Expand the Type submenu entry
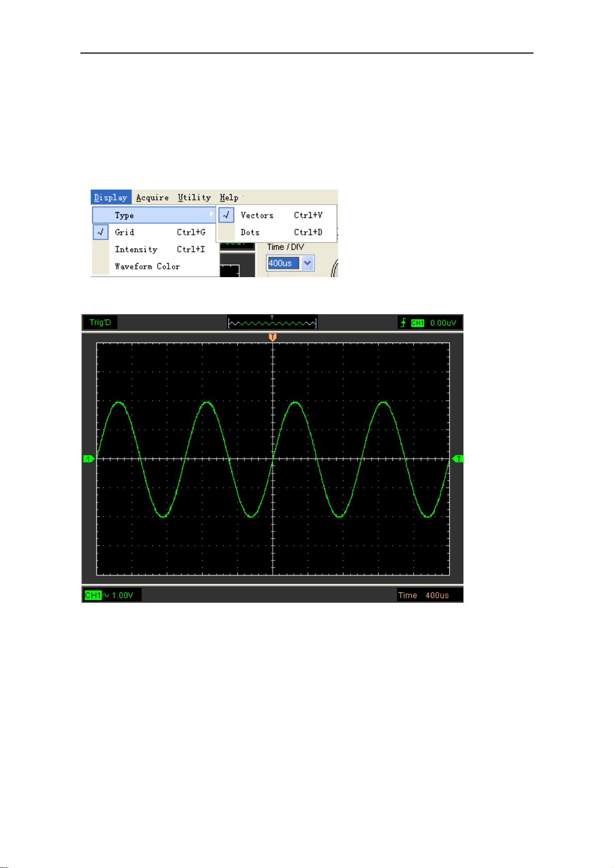 point(154,215)
